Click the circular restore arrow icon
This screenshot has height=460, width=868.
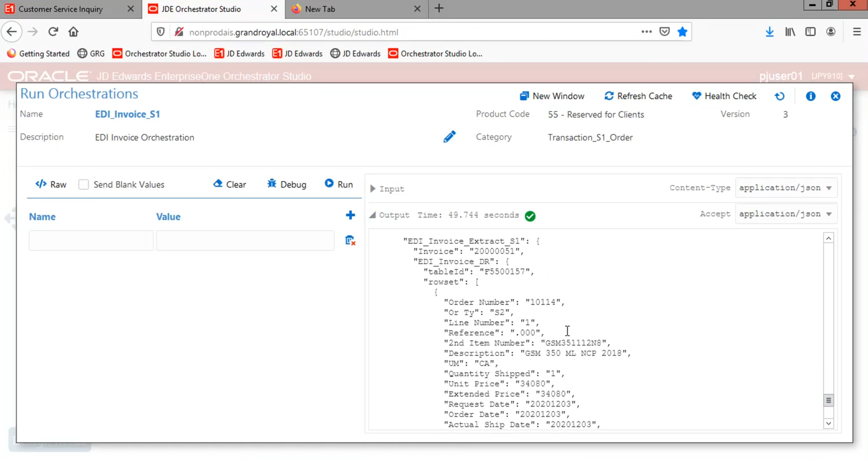780,96
